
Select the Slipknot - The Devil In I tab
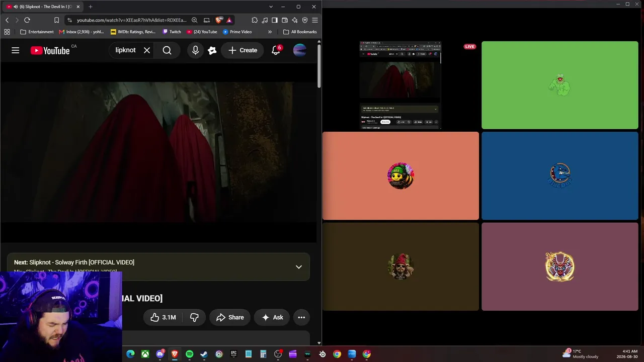42,7
